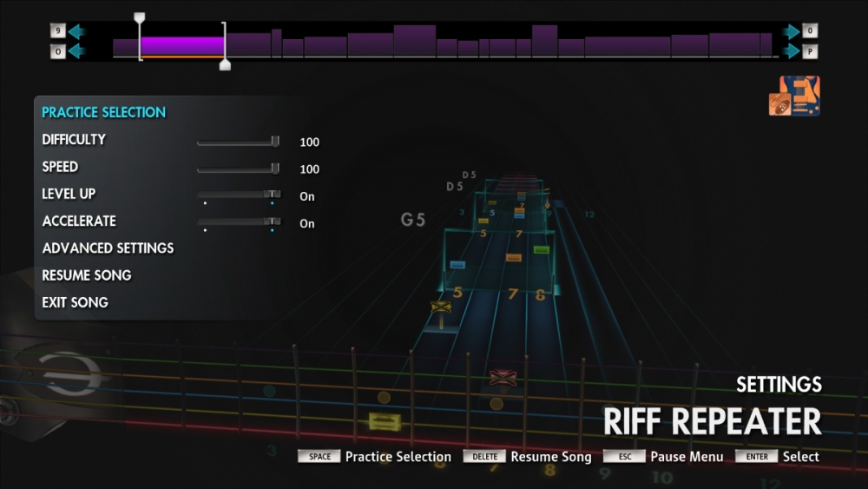Click the bottom-right arrow beside the P key
This screenshot has width=868, height=489.
point(791,51)
